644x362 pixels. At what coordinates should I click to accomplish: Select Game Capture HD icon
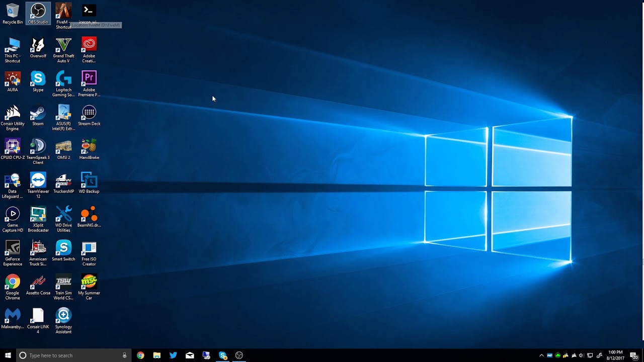pyautogui.click(x=13, y=219)
